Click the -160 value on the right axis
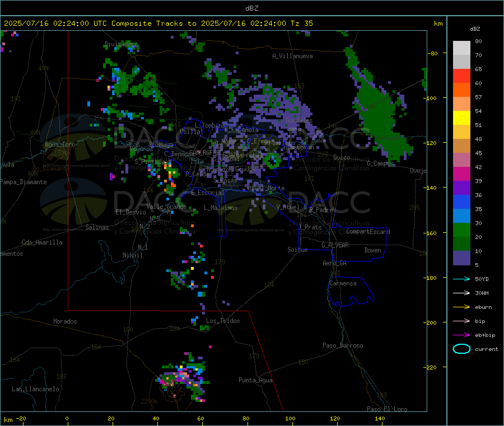The height and width of the screenshot is (426, 504). click(x=430, y=233)
